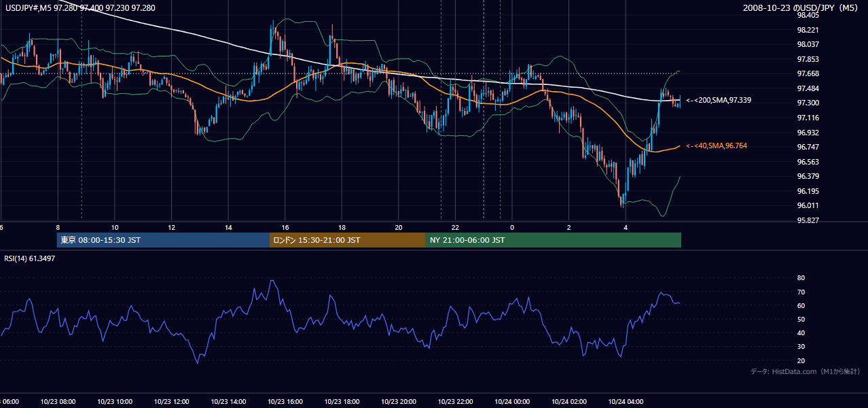The height and width of the screenshot is (408, 868).
Task: Click RSI scale value 40
Action: pos(801,333)
